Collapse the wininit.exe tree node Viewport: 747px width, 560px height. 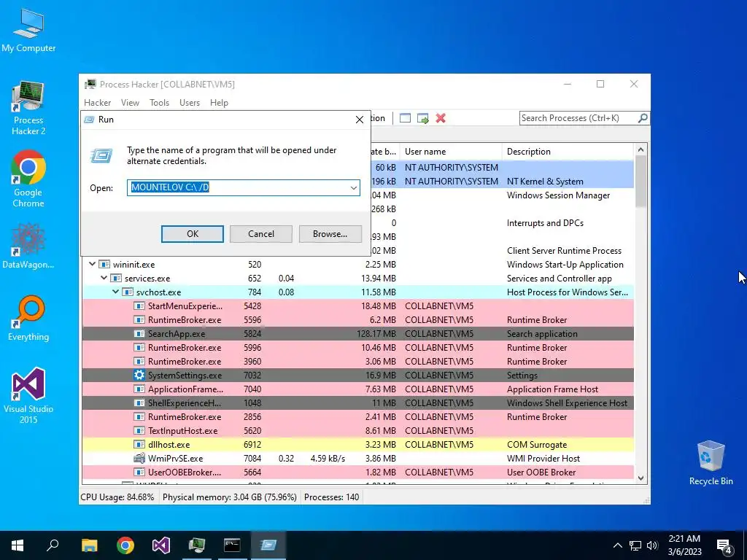coord(92,264)
